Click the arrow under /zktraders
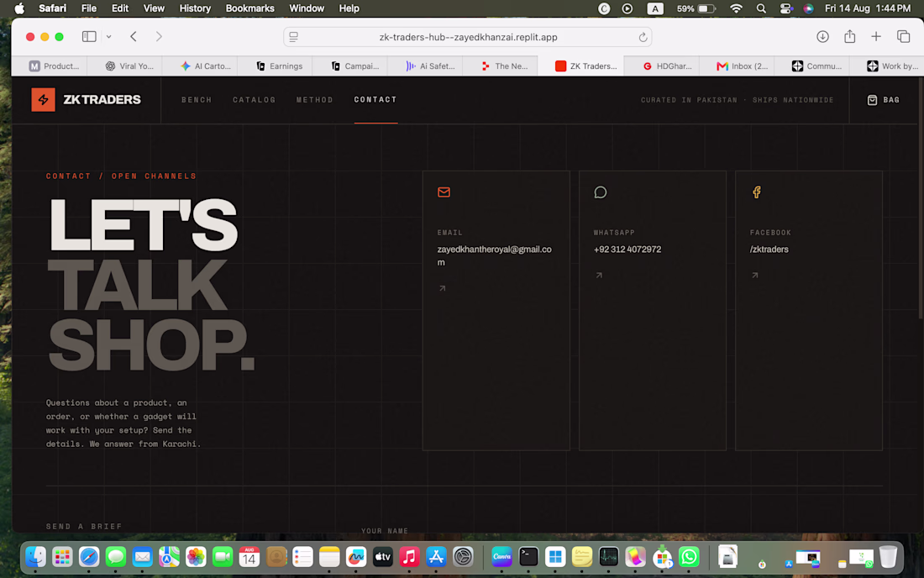Viewport: 924px width, 578px height. [x=755, y=276]
